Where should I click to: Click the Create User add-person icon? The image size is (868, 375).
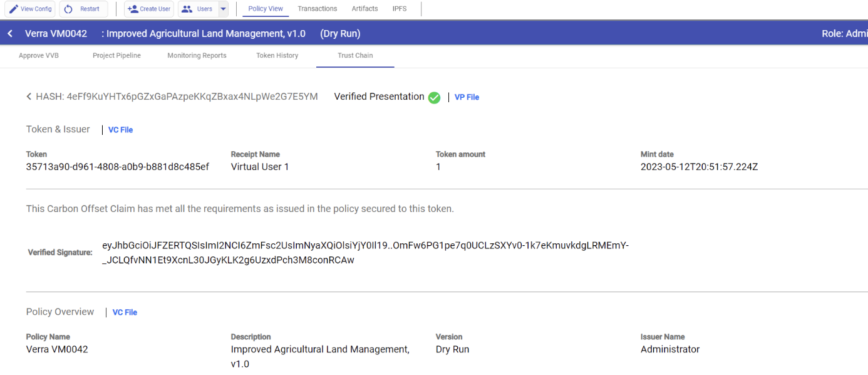point(133,9)
